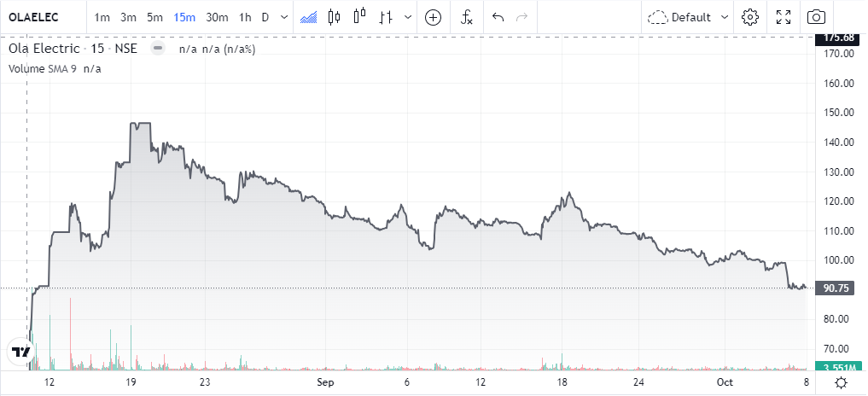Take a chart snapshot with the camera
Screen dimensions: 868x396
pos(817,17)
